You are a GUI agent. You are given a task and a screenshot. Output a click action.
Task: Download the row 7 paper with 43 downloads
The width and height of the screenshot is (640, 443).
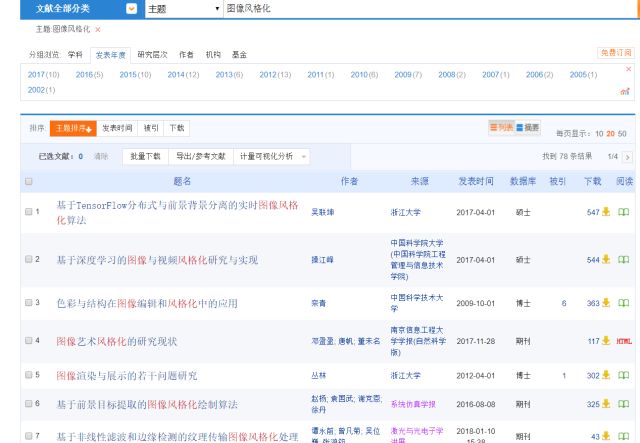tap(606, 436)
